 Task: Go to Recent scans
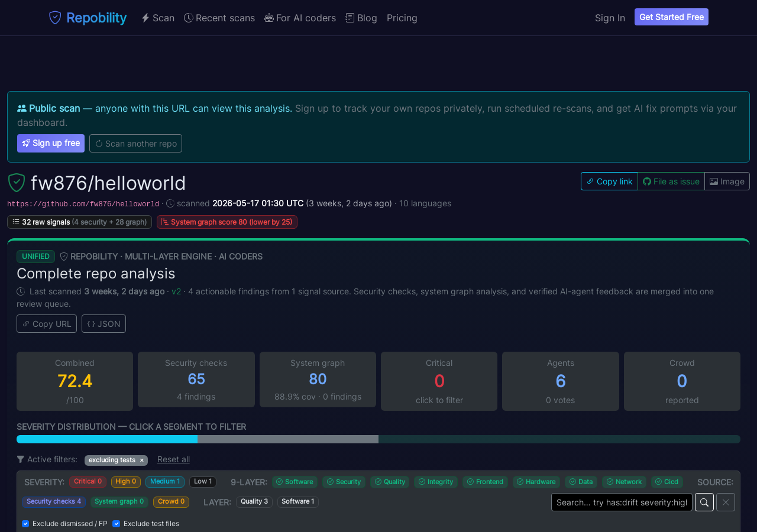219,18
